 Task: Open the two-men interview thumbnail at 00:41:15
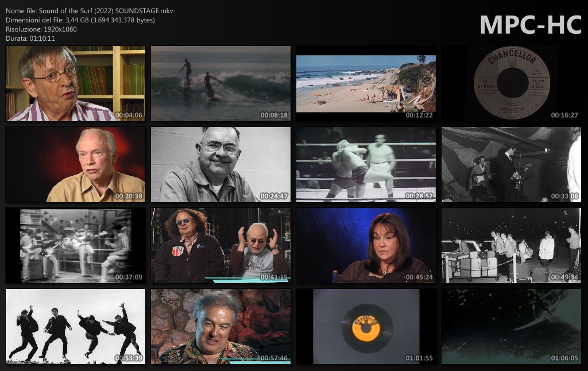click(x=220, y=246)
